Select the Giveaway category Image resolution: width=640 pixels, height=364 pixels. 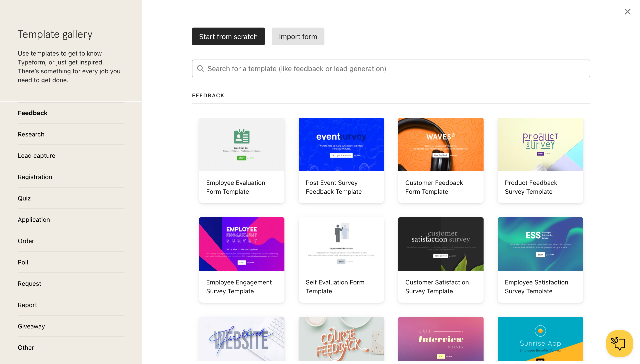(x=71, y=326)
